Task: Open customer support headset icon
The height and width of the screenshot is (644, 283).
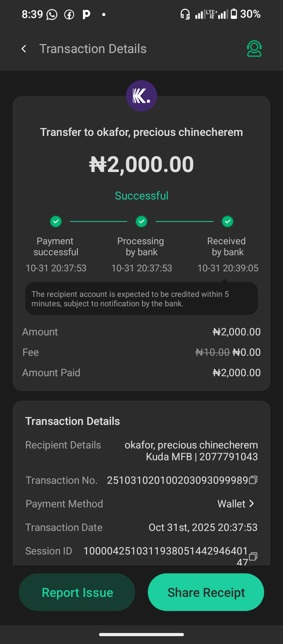Action: click(254, 49)
